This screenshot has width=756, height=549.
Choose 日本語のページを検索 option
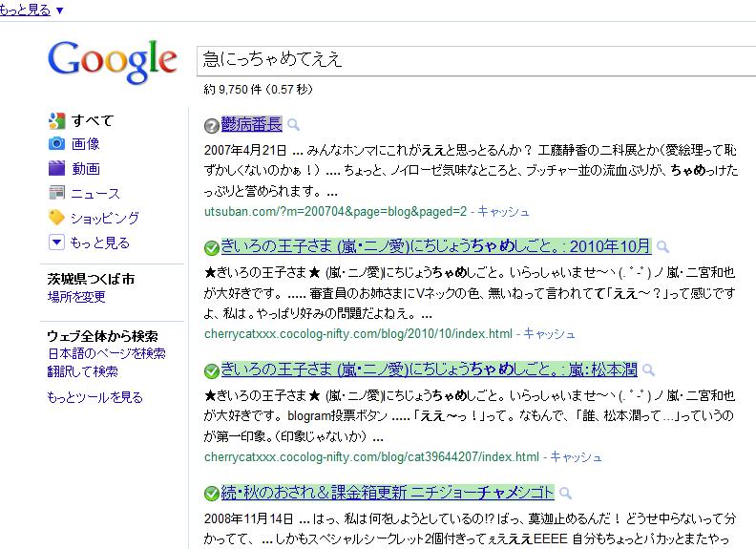click(106, 353)
